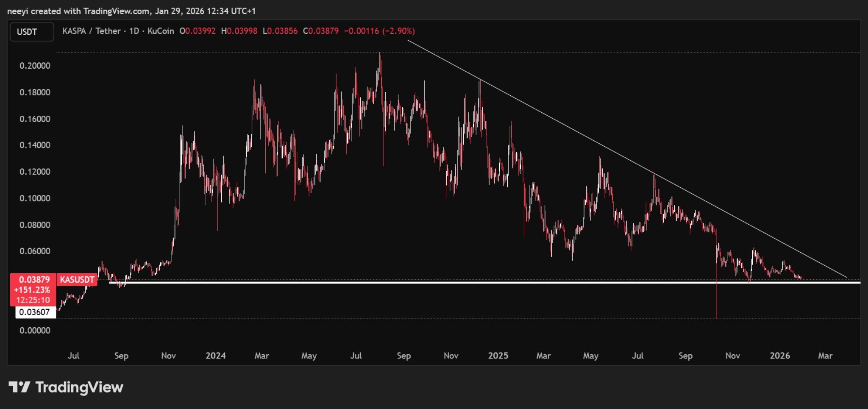Click the +151.23% change label
The height and width of the screenshot is (409, 868).
(x=32, y=290)
